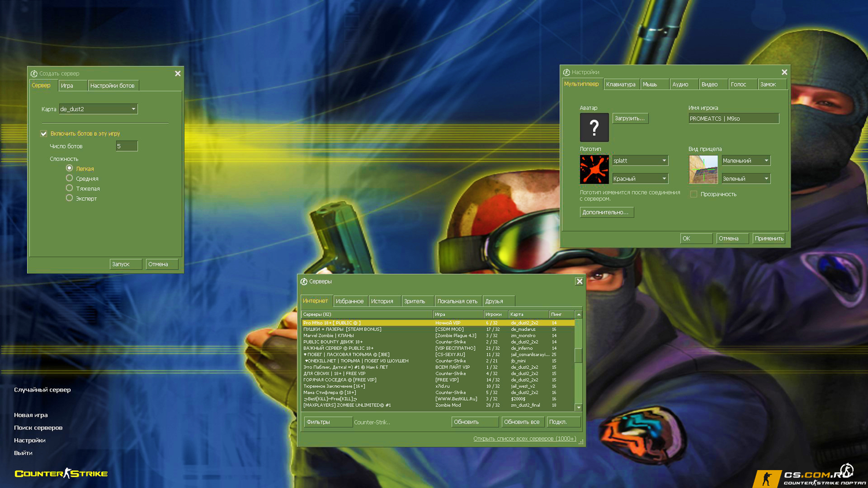Enable the Прозрачность checkbox

[x=693, y=194]
